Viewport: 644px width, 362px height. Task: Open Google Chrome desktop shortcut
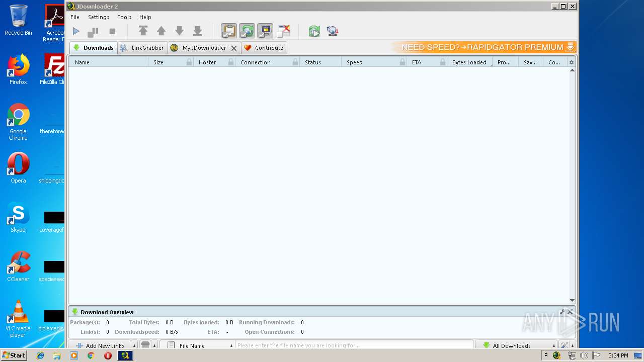point(18,122)
